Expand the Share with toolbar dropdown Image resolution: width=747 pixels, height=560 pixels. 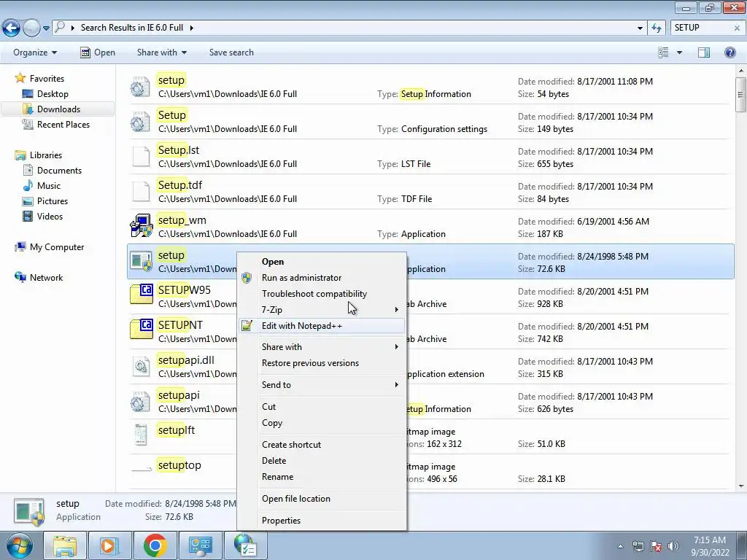[161, 52]
